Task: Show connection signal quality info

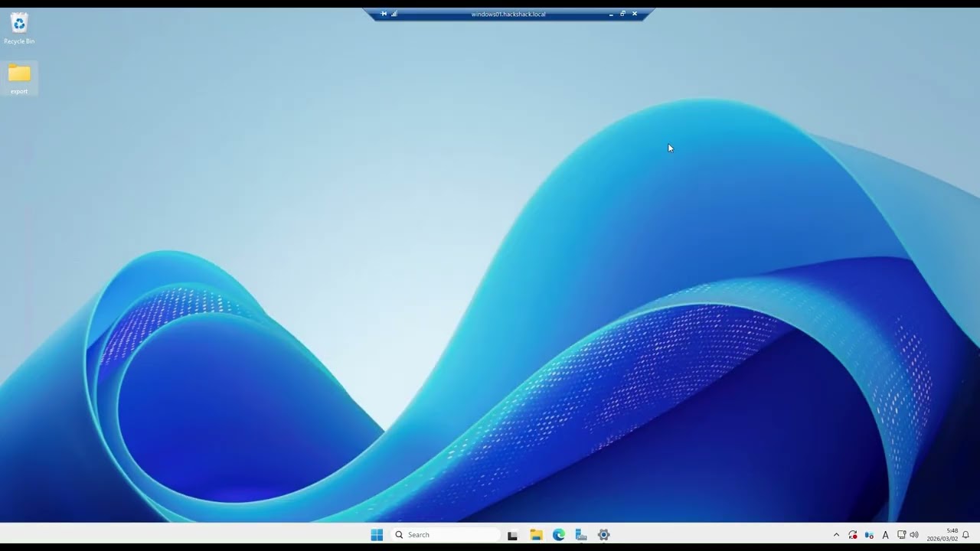Action: pos(394,14)
